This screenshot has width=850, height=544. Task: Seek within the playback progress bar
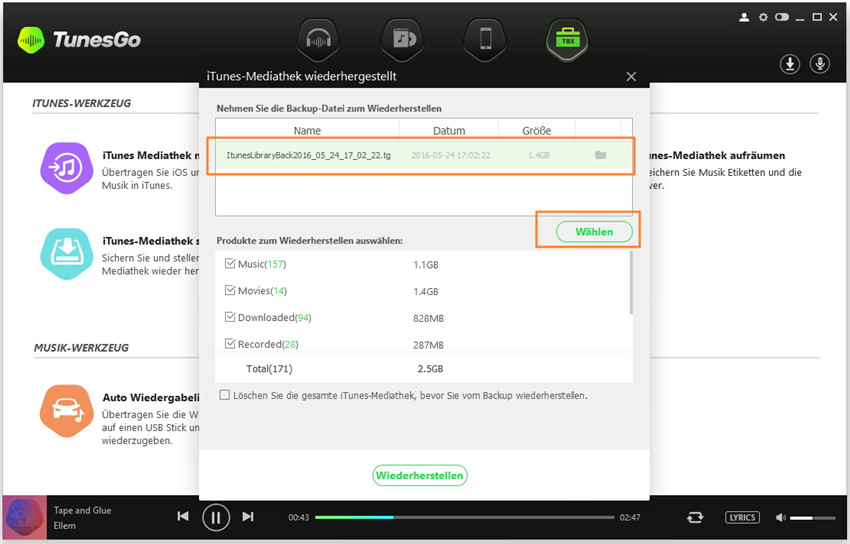click(x=465, y=517)
